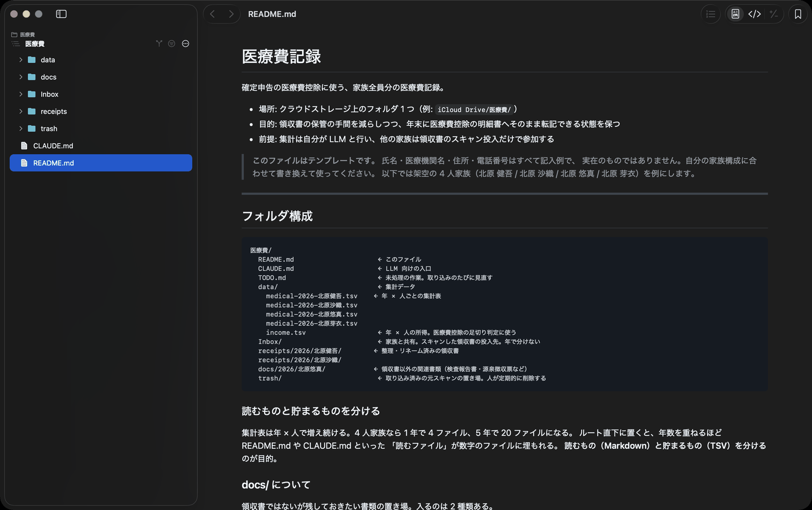
Task: Click the bold sidebar title 医療費
Action: coord(35,44)
